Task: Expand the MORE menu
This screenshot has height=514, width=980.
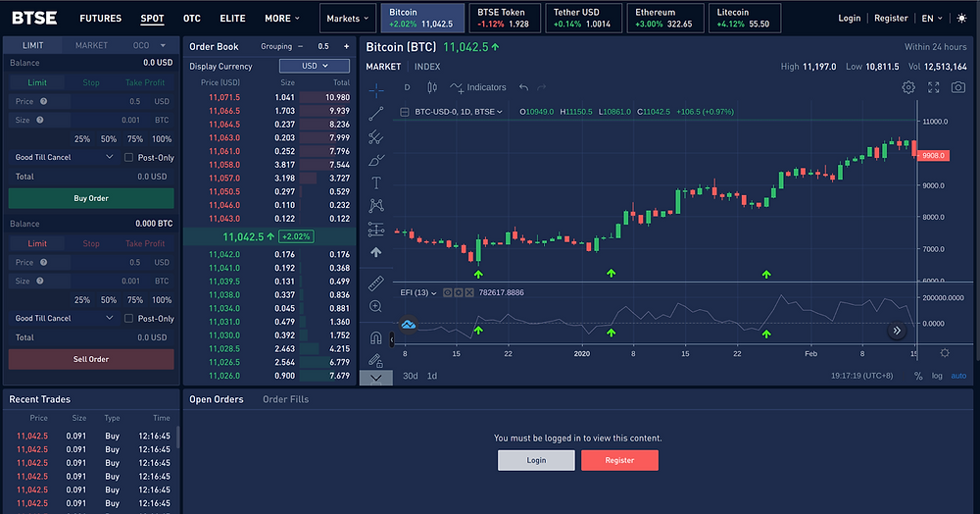Action: pyautogui.click(x=282, y=18)
